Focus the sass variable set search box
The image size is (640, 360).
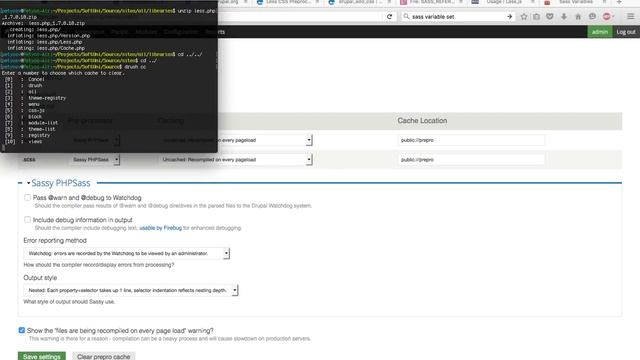(457, 17)
